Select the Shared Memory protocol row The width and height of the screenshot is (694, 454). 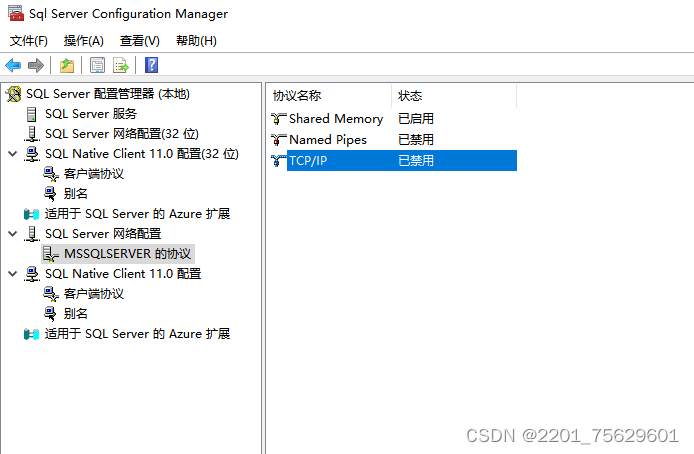click(x=393, y=119)
